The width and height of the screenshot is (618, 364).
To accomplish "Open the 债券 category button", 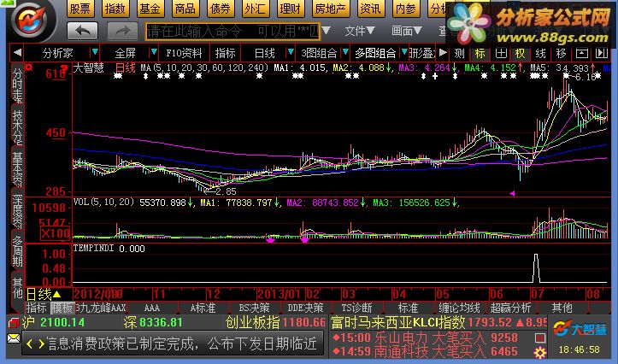I will point(220,9).
